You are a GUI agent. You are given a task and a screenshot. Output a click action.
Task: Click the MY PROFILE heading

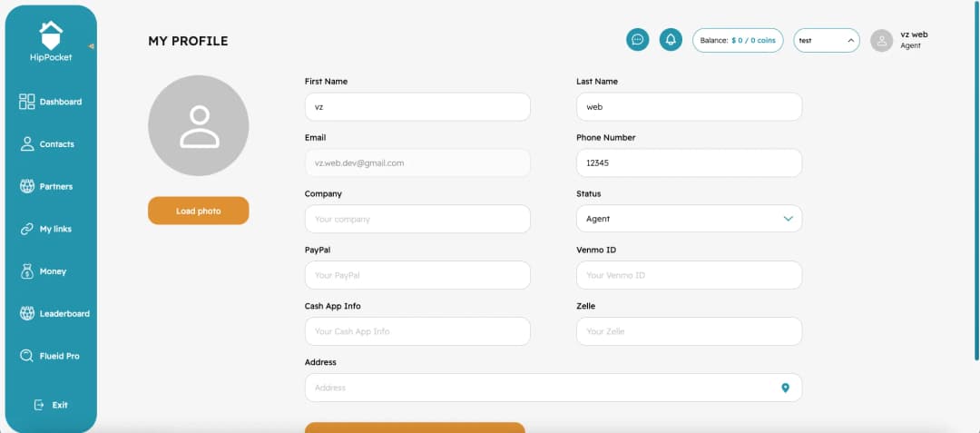188,41
